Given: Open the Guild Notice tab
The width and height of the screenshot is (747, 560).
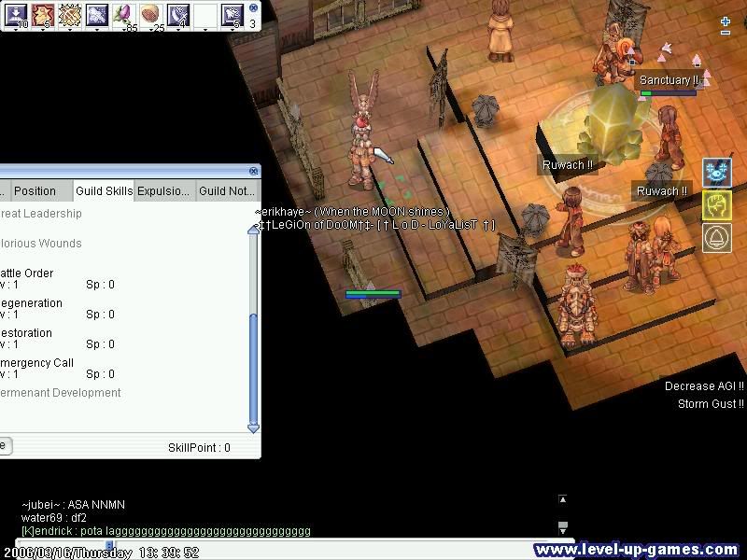Looking at the screenshot, I should click(x=226, y=191).
